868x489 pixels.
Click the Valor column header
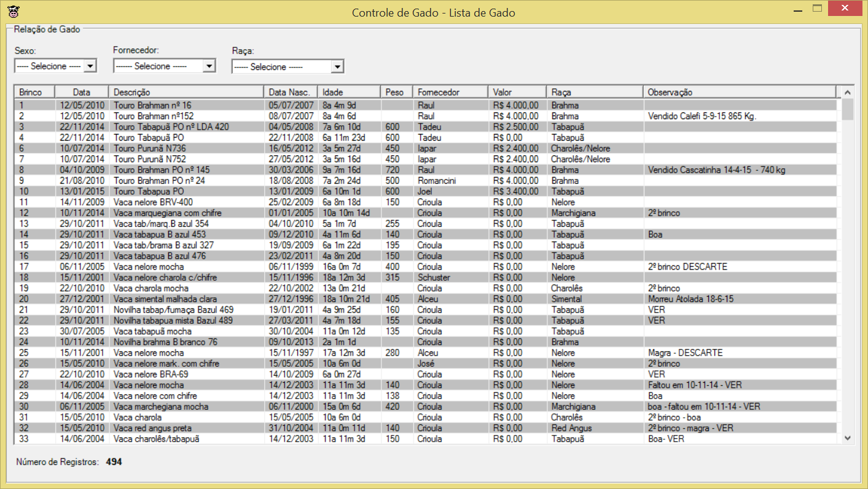[x=517, y=92]
